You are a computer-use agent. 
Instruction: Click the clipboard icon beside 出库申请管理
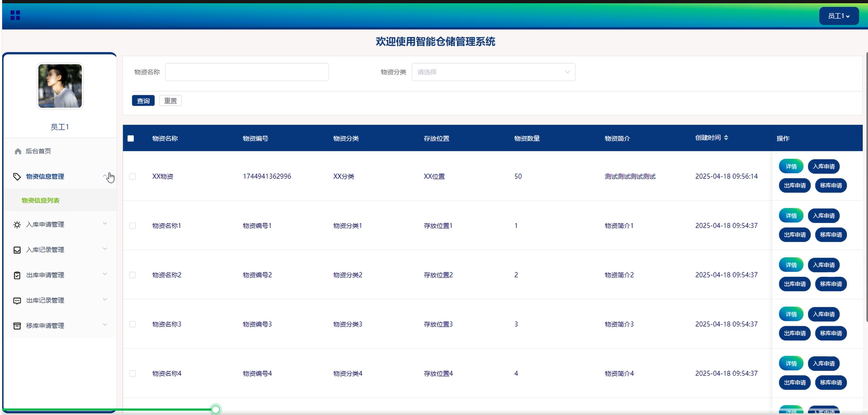(17, 275)
